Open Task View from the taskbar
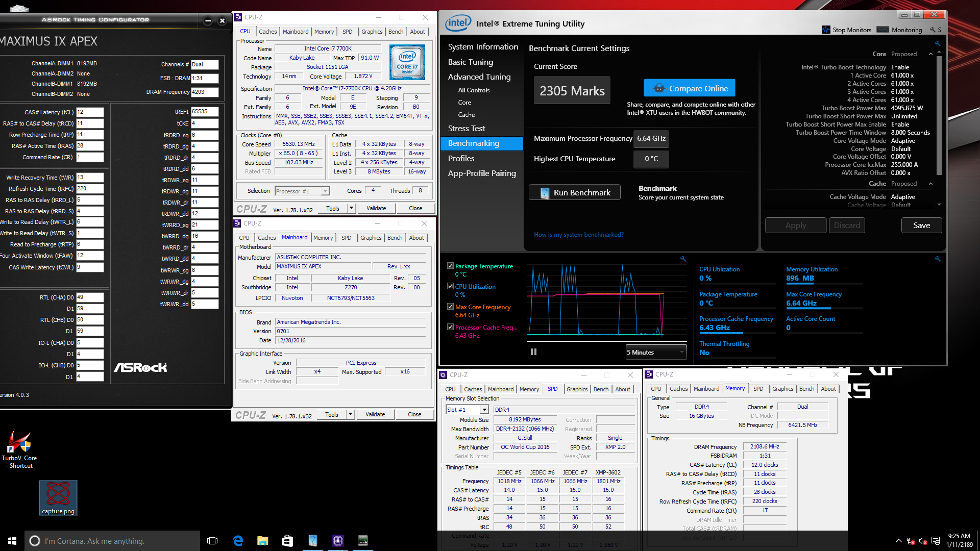The height and width of the screenshot is (551, 980). click(212, 541)
